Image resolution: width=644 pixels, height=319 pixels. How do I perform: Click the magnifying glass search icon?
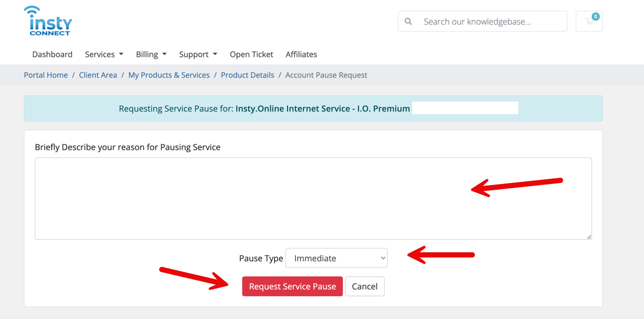pos(408,21)
